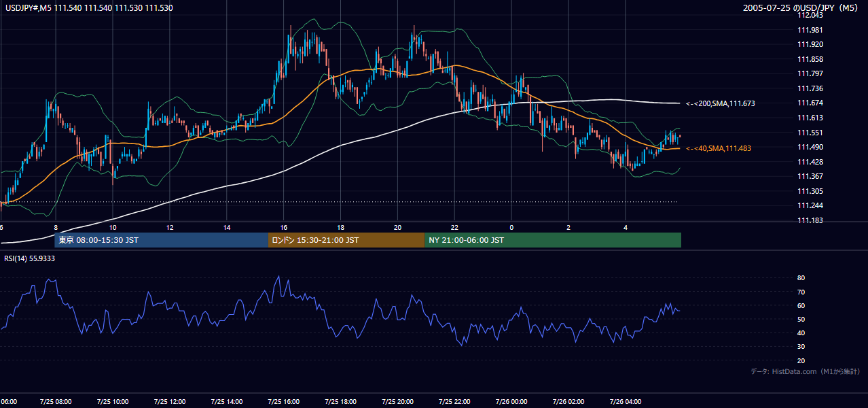Click the 7/25 08:00 time axis label
The height and width of the screenshot is (408, 868).
click(x=55, y=401)
